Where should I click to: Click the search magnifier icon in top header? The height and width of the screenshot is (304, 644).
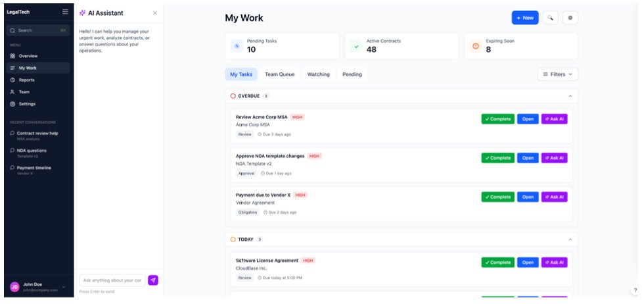[x=551, y=18]
